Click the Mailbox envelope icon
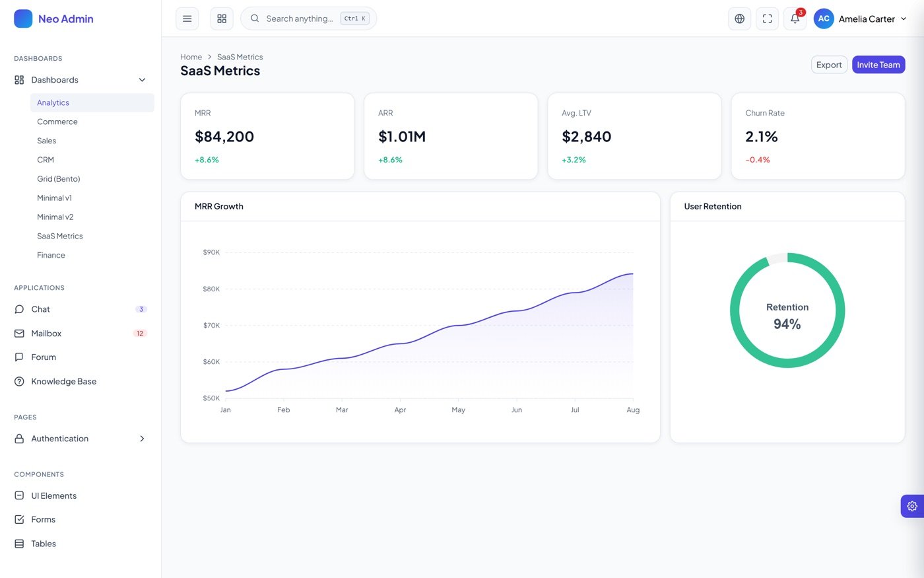924x578 pixels. pyautogui.click(x=19, y=334)
